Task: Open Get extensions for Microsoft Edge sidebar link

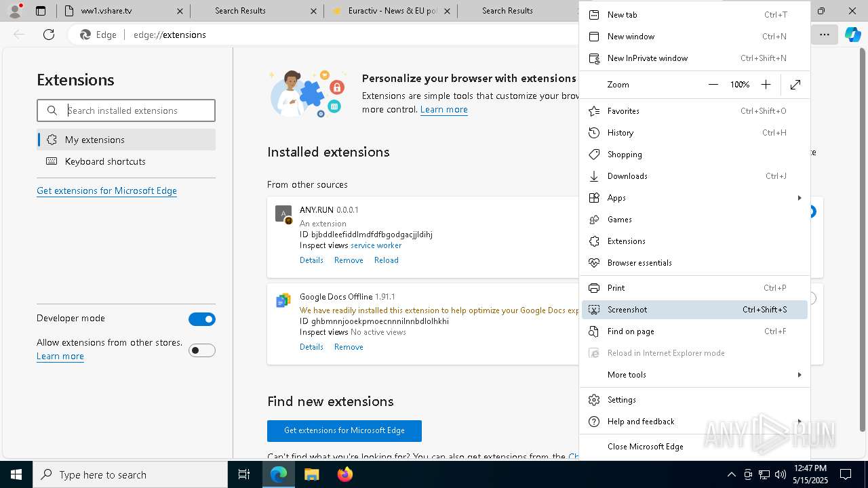Action: (106, 191)
